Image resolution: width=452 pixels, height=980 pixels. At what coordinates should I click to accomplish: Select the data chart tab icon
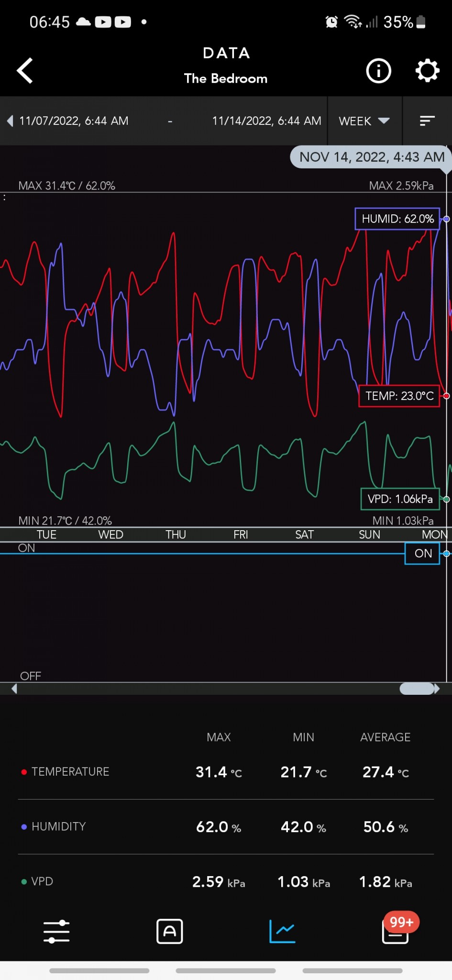coord(282,931)
